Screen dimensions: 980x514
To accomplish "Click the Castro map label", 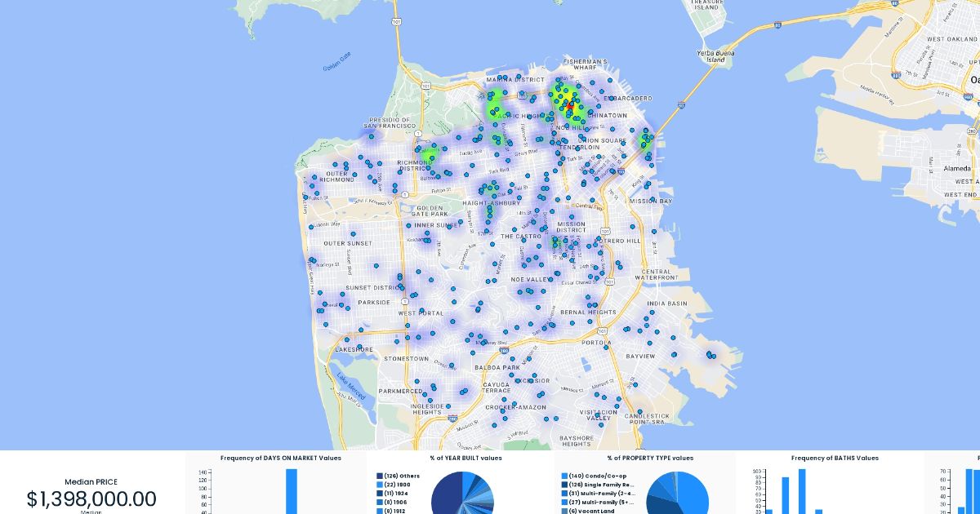I will point(521,237).
